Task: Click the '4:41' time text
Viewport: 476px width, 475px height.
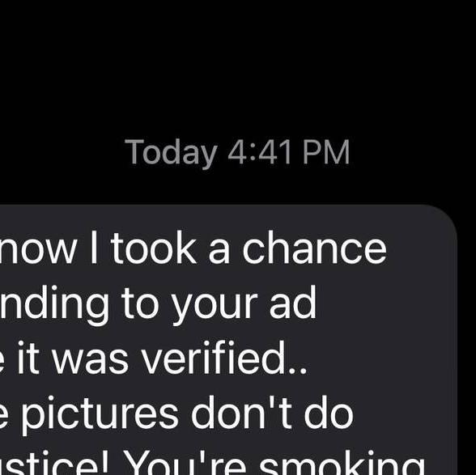Action: [x=260, y=152]
